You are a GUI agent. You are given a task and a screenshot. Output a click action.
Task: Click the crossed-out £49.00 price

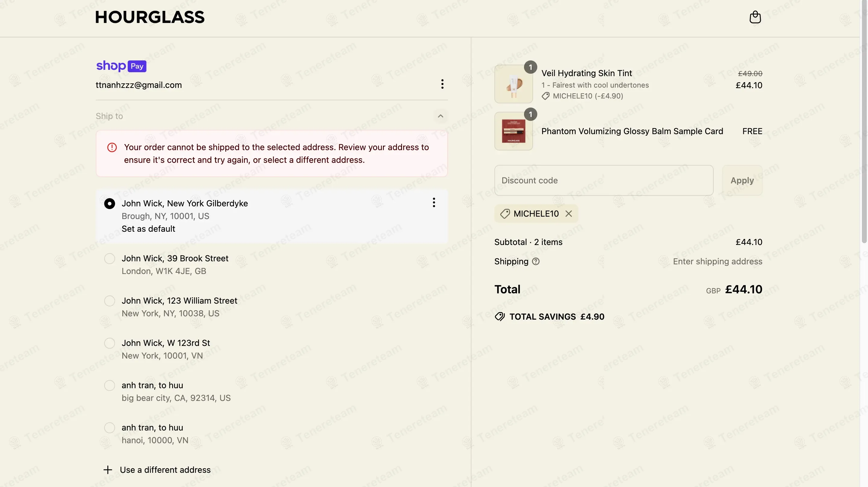(x=750, y=73)
